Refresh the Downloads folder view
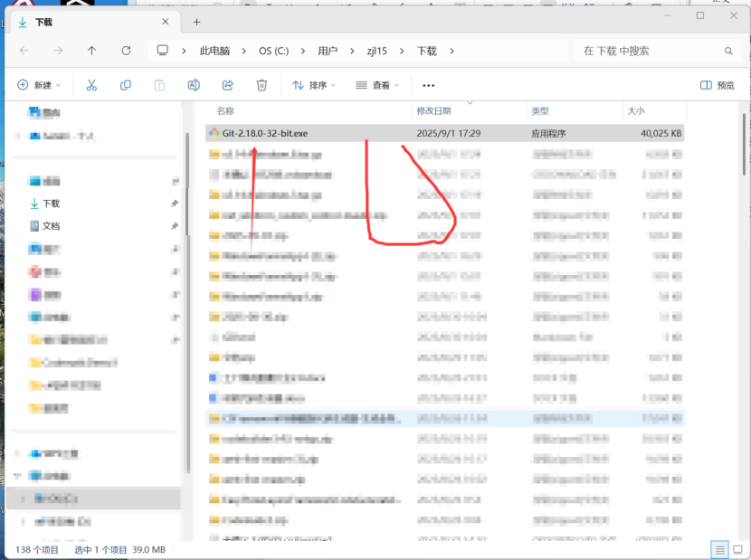The height and width of the screenshot is (560, 751). pos(126,51)
